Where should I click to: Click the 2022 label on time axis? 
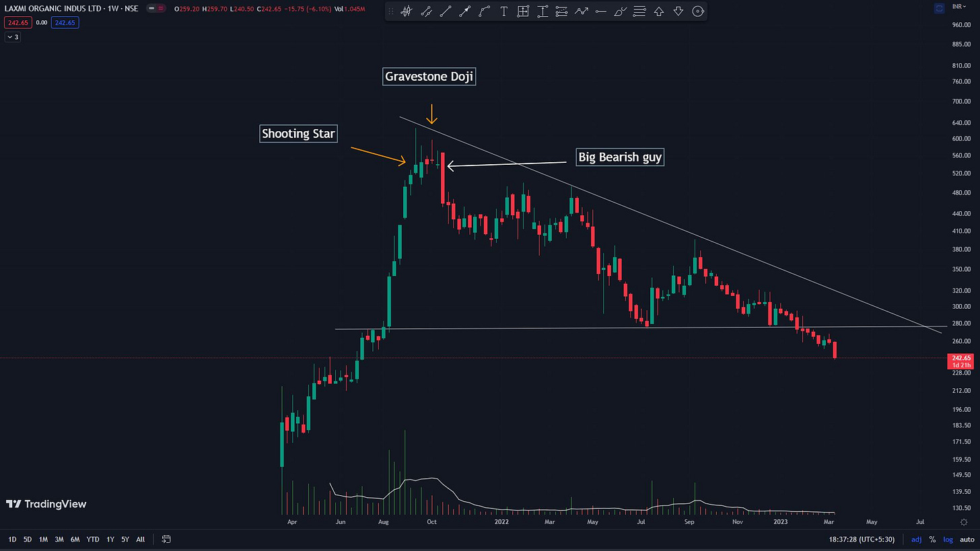501,521
